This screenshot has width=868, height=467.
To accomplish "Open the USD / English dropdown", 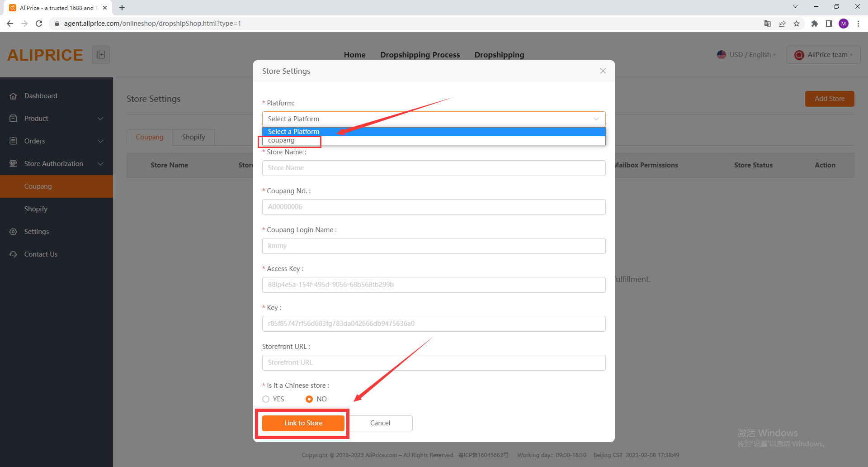I will point(746,55).
